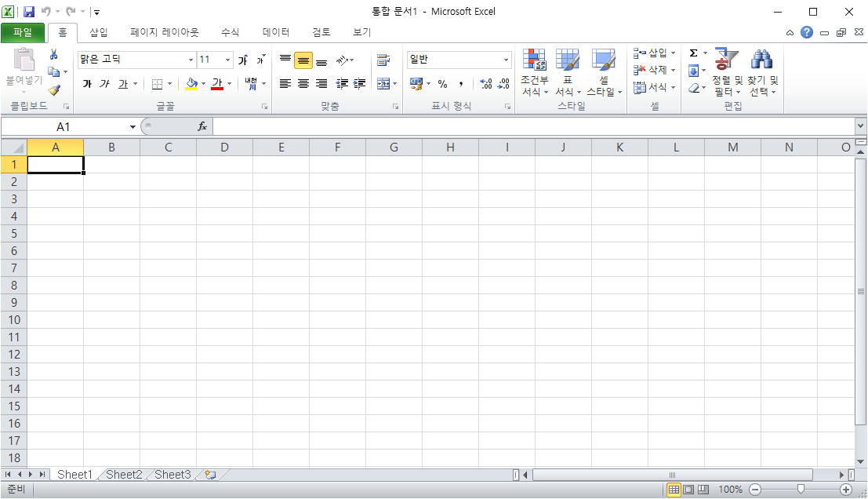
Task: Toggle bold 가 formatting
Action: 87,84
